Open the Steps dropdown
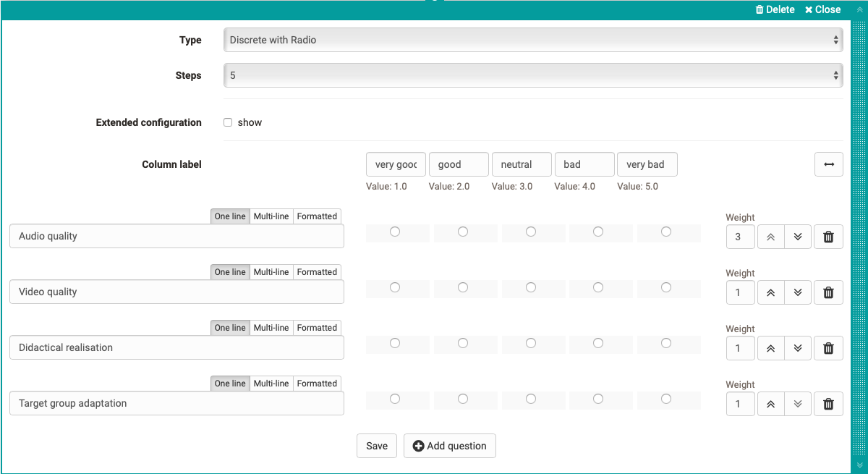868x474 pixels. [x=534, y=75]
